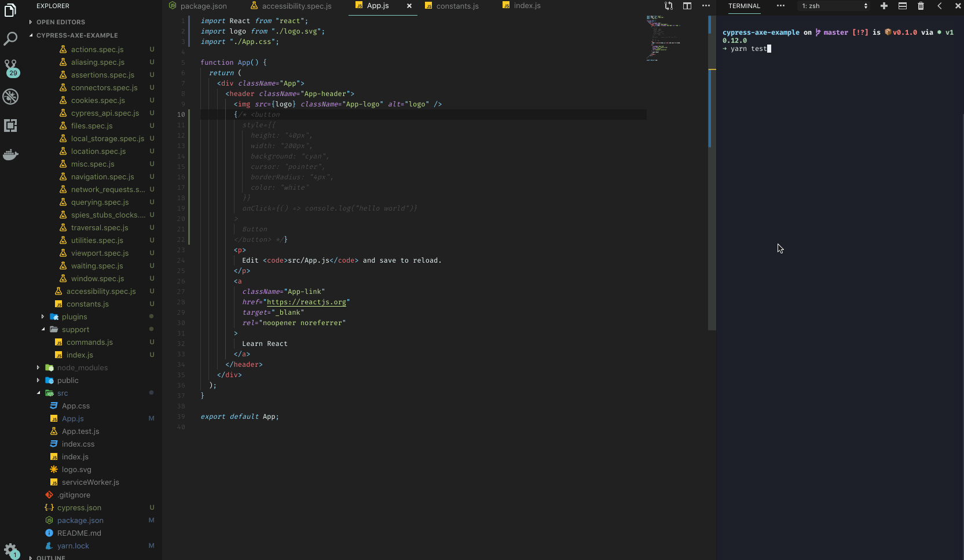The image size is (964, 560).
Task: Select the TERMINAL panel tab
Action: [x=744, y=6]
